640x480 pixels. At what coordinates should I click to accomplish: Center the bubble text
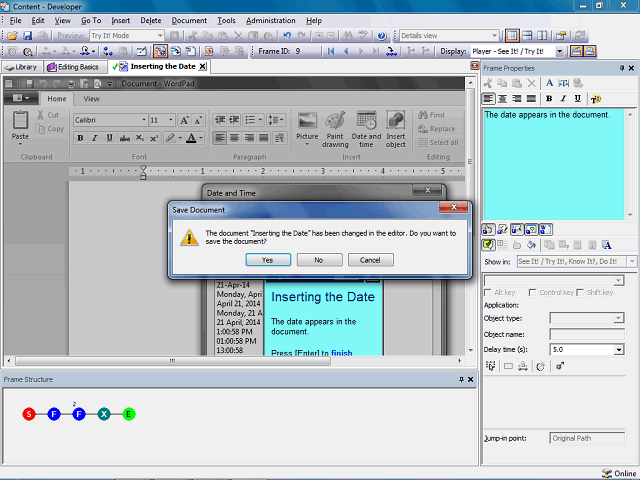tap(502, 99)
